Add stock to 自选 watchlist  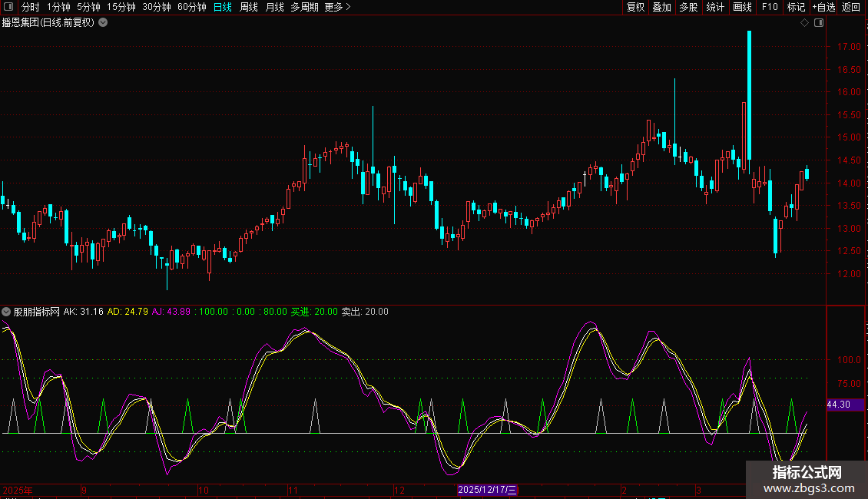[x=823, y=7]
